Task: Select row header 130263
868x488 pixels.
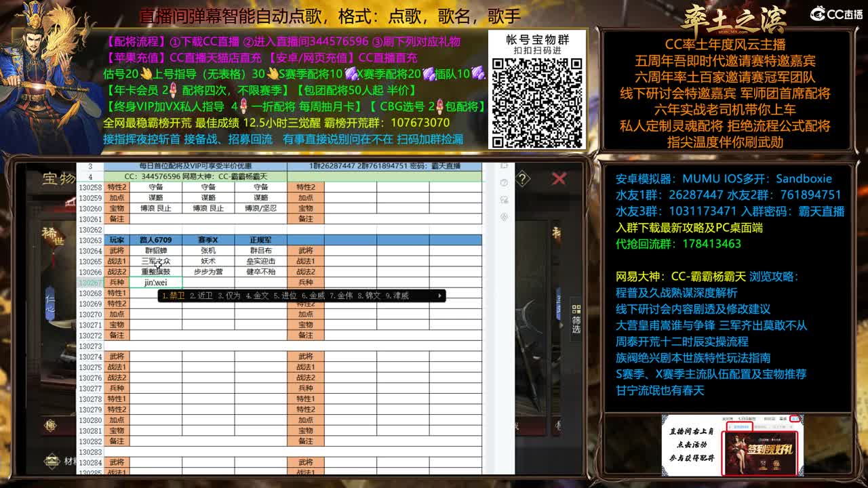Action: (90, 240)
